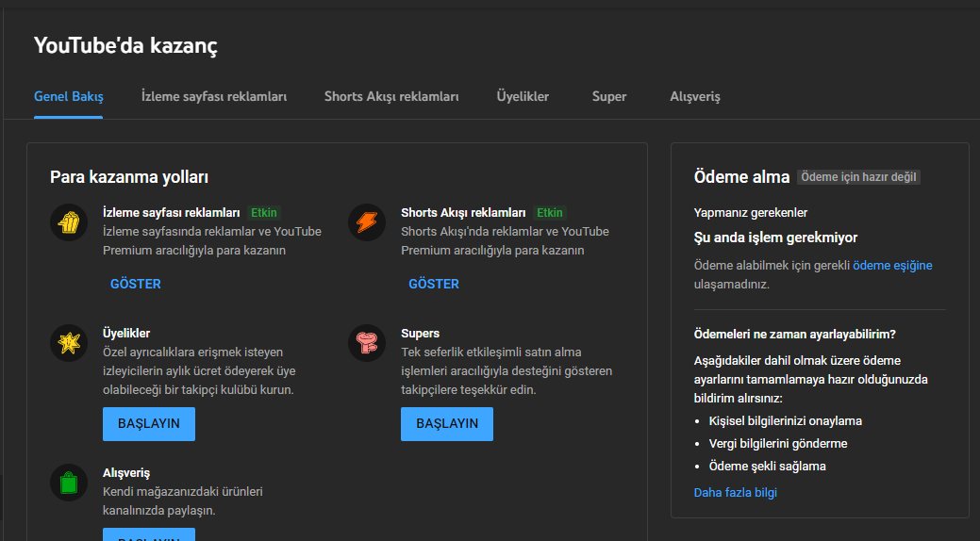Click GÖSTER under İzleme sayfası reklamları
The height and width of the screenshot is (541, 980).
(136, 284)
